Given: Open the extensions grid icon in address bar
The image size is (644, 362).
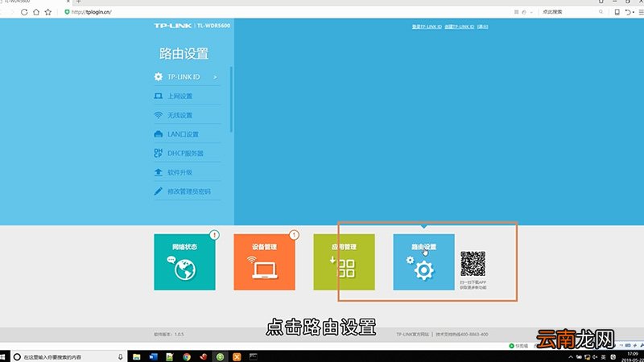Looking at the screenshot, I should coord(516,12).
